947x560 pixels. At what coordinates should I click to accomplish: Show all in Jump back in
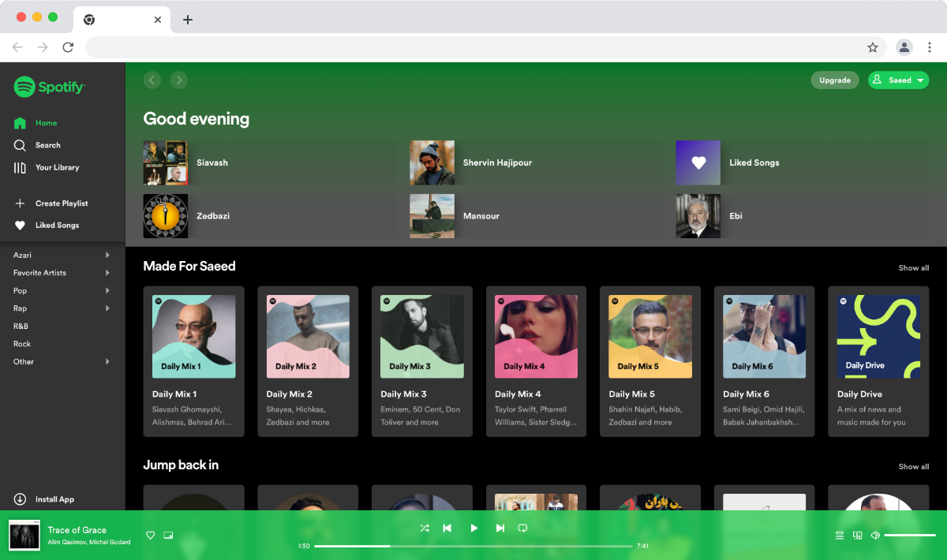click(x=914, y=467)
